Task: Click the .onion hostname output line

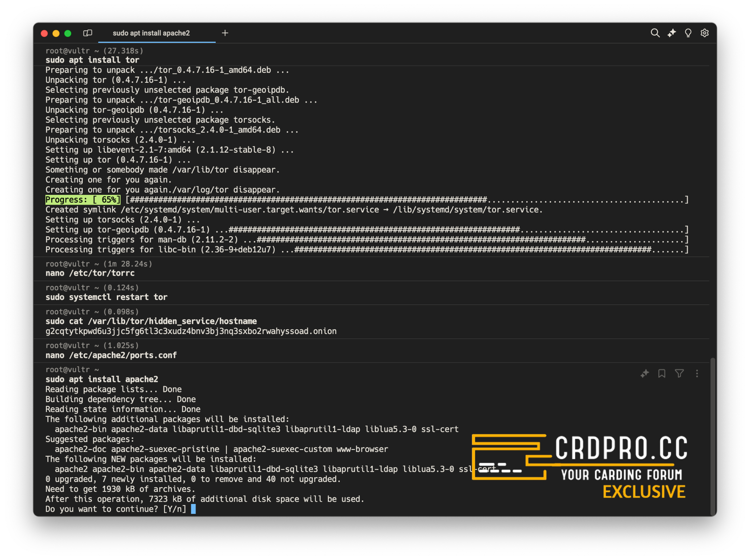Action: point(191,331)
